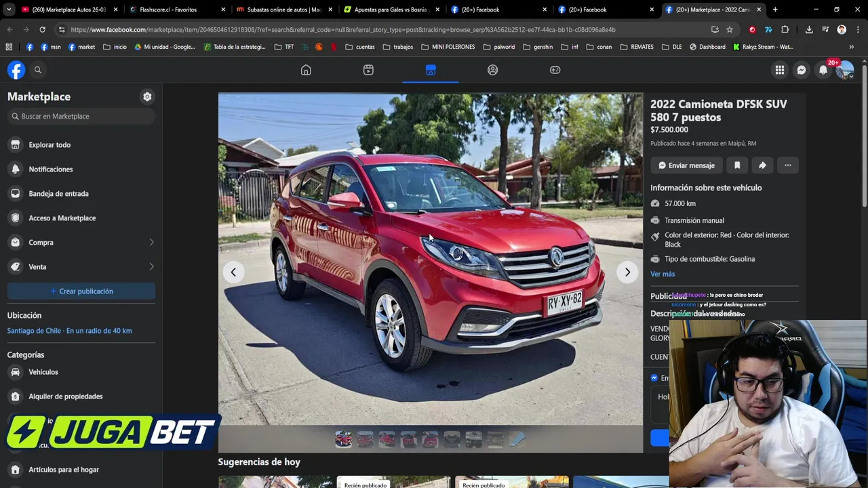The height and width of the screenshot is (488, 868).
Task: Select the second photo thumbnail
Action: coord(366,439)
